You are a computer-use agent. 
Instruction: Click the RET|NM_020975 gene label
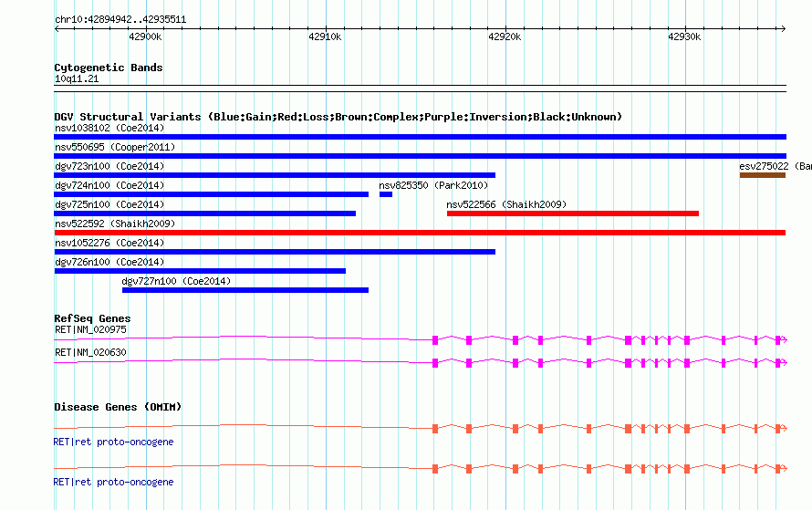coord(90,330)
